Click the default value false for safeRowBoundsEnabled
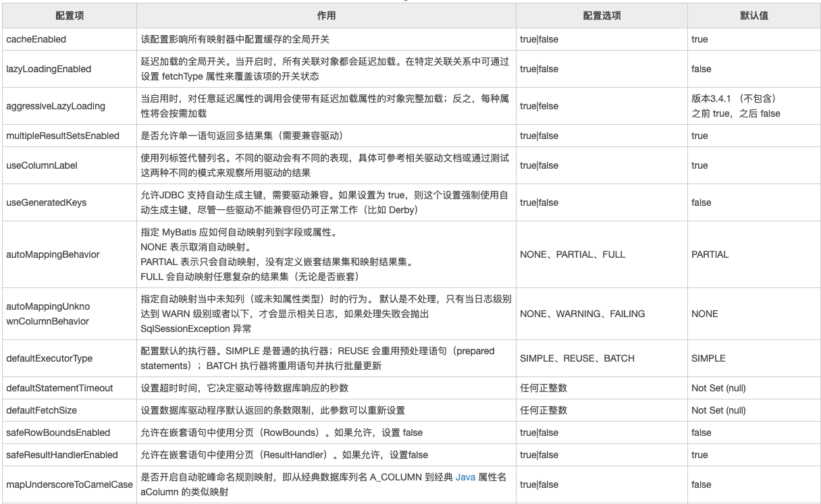This screenshot has width=821, height=504. [x=701, y=432]
